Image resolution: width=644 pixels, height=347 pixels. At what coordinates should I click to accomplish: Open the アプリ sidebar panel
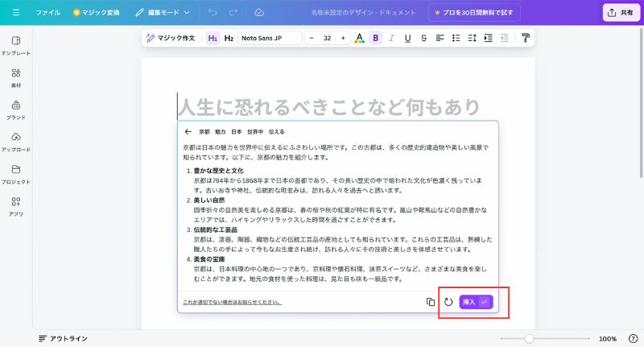click(x=16, y=206)
